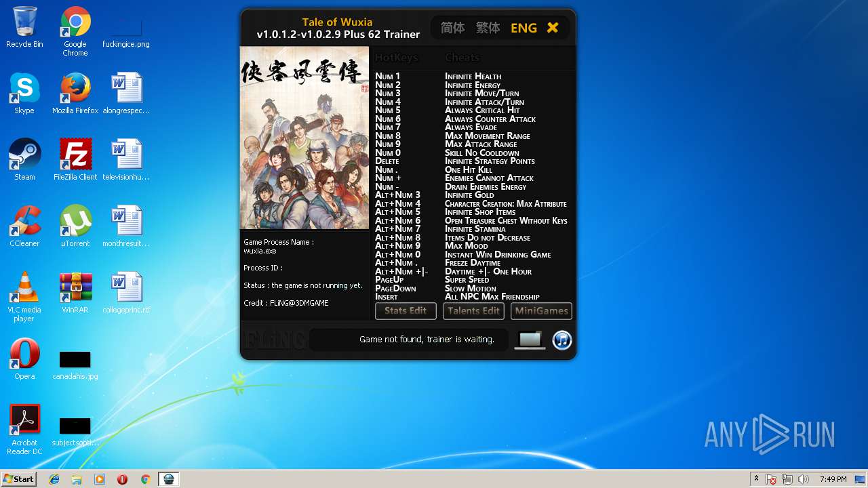Click the Action Center flag tray icon
The height and width of the screenshot is (488, 868).
click(771, 479)
